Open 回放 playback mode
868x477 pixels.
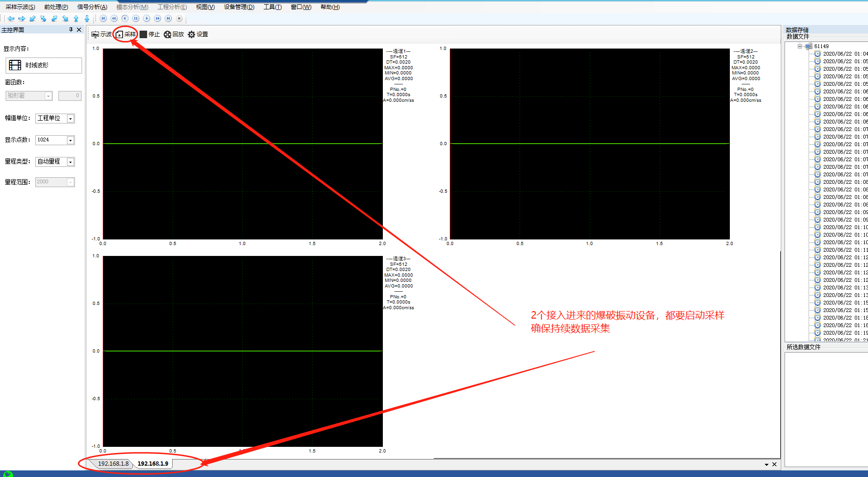[x=174, y=34]
